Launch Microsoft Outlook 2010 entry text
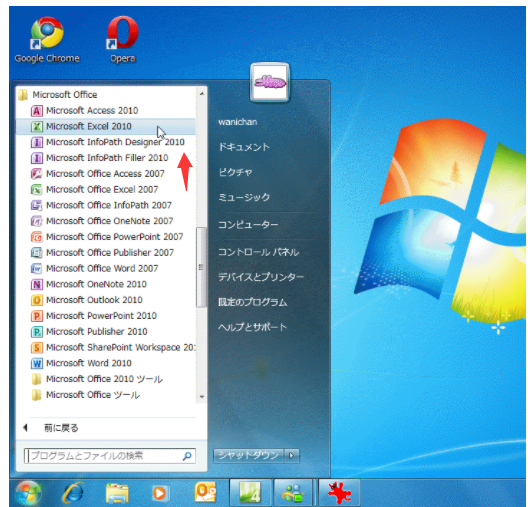The height and width of the screenshot is (507, 530). (94, 300)
